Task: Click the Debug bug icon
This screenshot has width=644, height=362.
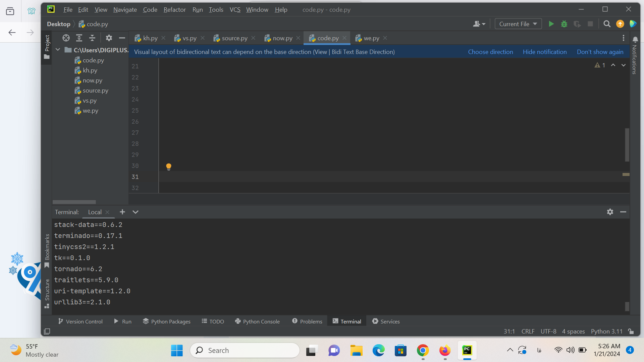Action: click(x=564, y=24)
